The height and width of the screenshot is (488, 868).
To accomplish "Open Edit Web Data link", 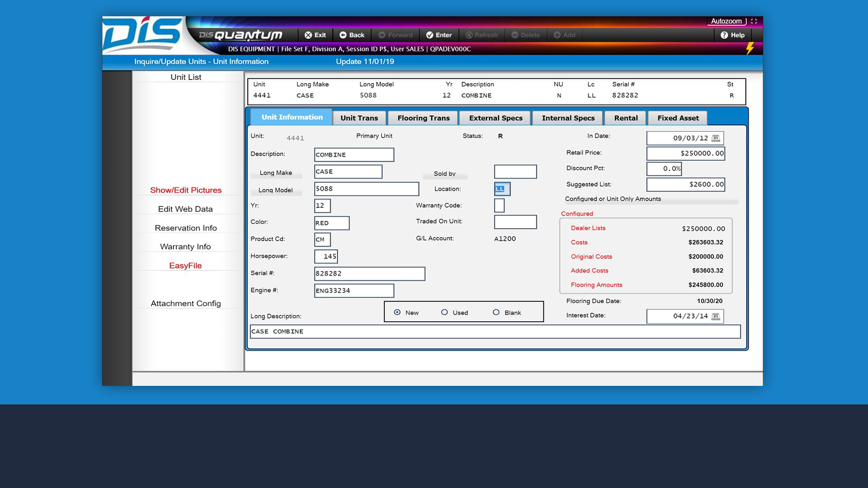I will 185,209.
